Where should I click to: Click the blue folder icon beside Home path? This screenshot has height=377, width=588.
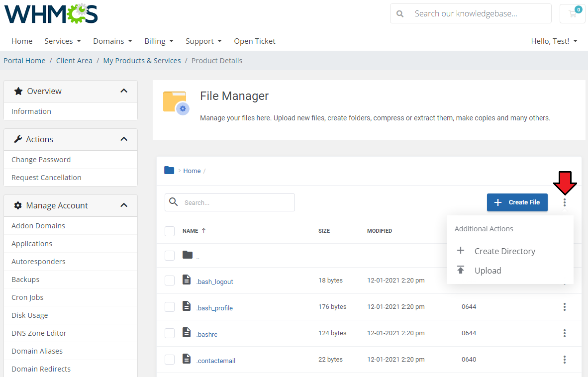169,170
